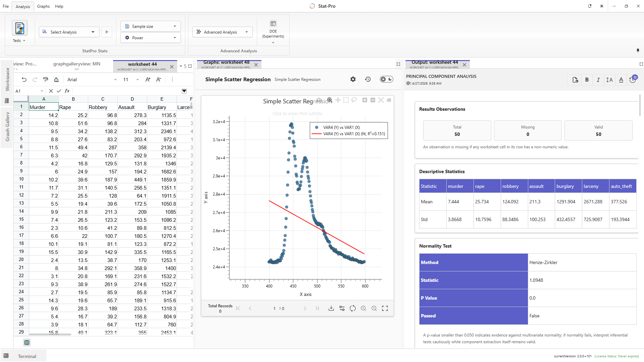Click the undo arrow in worksheet toolbar

(24, 80)
